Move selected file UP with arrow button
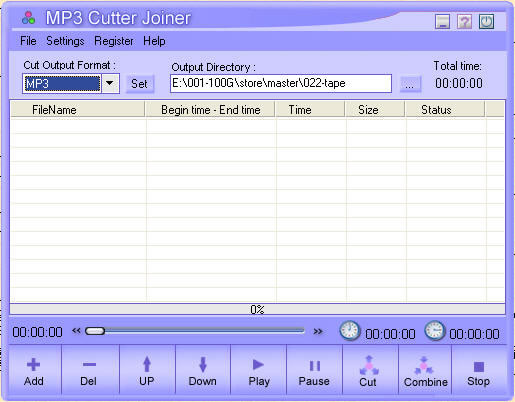 pos(147,371)
